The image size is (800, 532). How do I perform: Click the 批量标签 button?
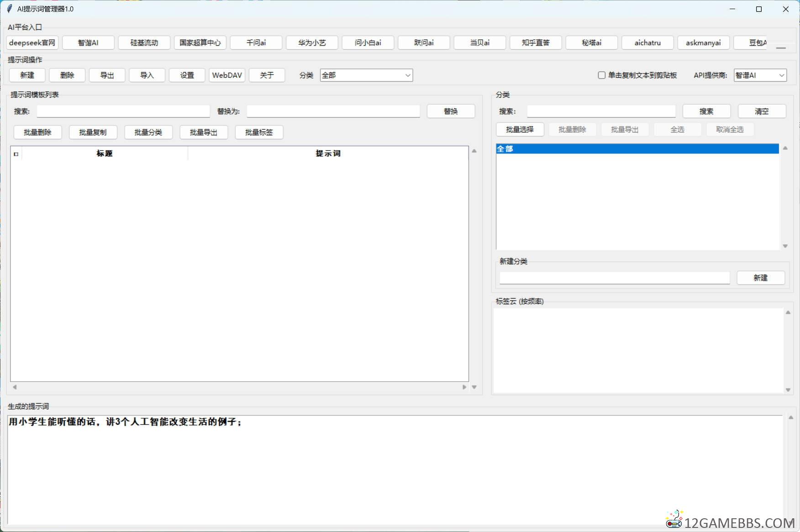(x=259, y=132)
